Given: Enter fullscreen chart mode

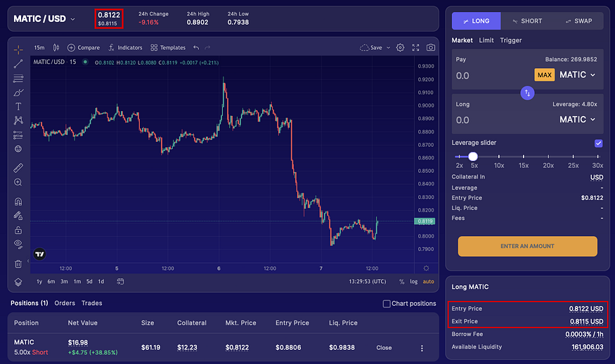Looking at the screenshot, I should click(415, 48).
